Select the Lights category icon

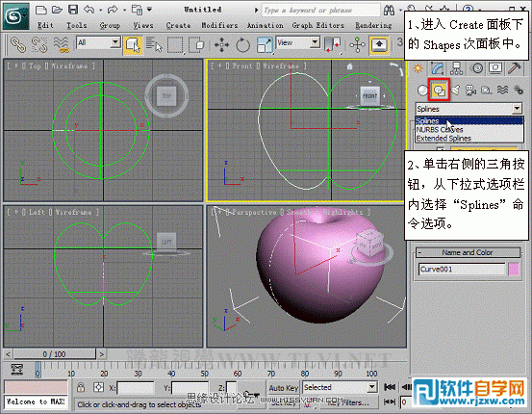[x=455, y=90]
